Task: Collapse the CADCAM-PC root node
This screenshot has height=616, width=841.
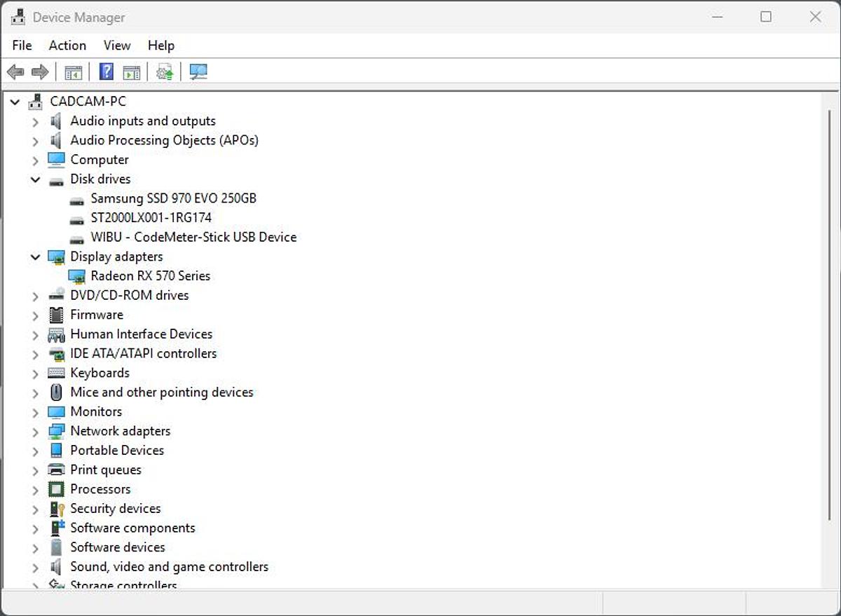Action: (x=15, y=102)
